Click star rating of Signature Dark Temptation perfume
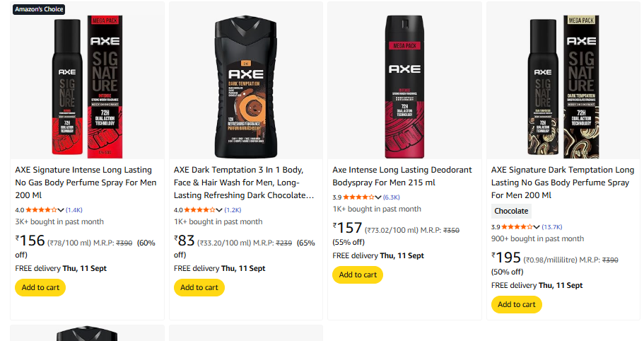The height and width of the screenshot is (341, 644). point(517,227)
